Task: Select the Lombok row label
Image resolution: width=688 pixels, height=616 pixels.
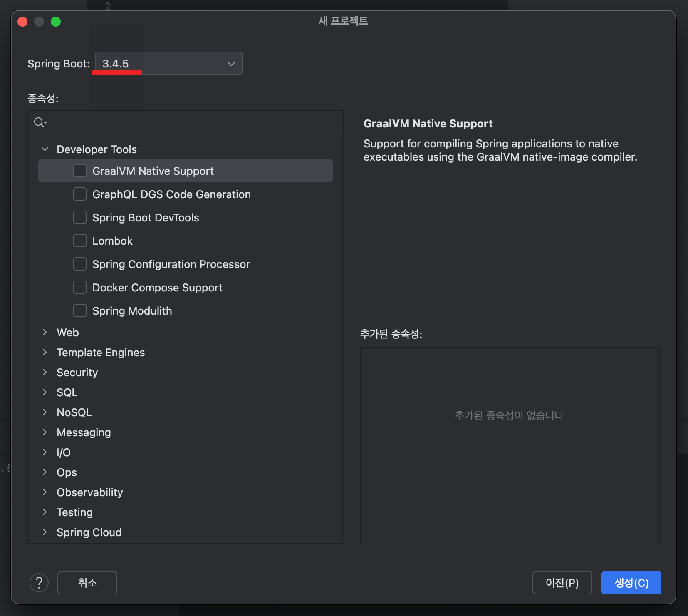Action: click(112, 241)
